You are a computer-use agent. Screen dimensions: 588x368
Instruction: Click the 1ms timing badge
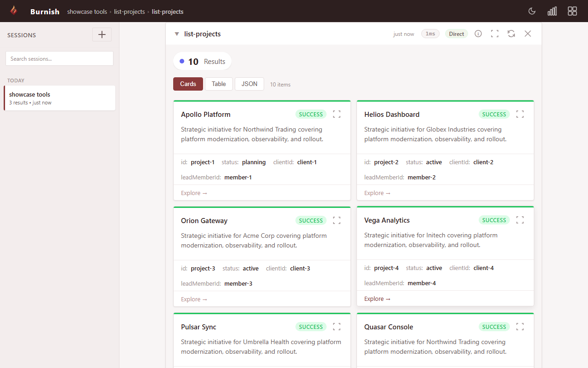430,34
